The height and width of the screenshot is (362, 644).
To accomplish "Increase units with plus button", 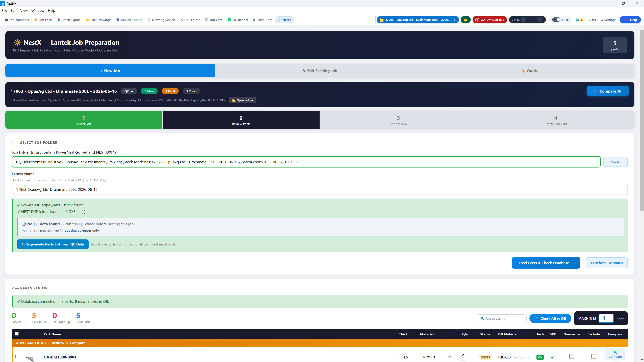I will tap(540, 20).
